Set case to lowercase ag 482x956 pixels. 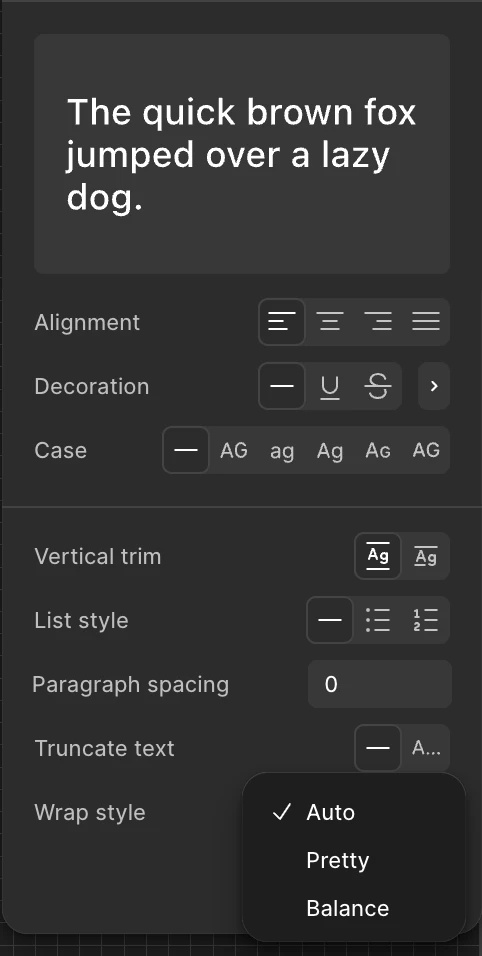[282, 450]
